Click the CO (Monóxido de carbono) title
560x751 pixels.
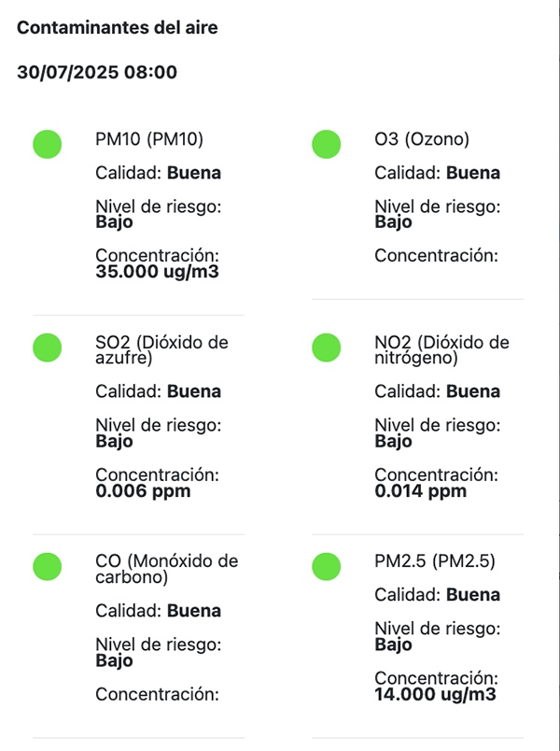(x=167, y=569)
